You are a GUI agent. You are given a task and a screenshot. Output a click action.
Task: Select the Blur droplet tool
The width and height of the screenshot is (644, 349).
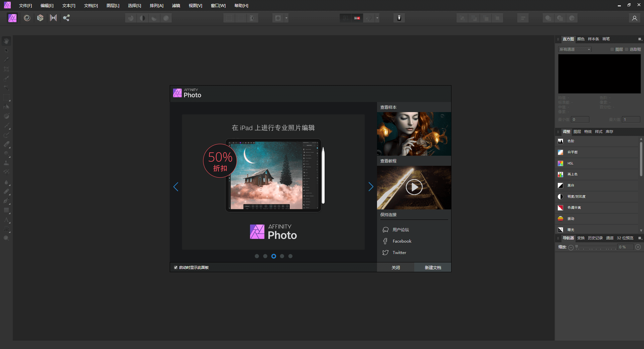click(6, 182)
